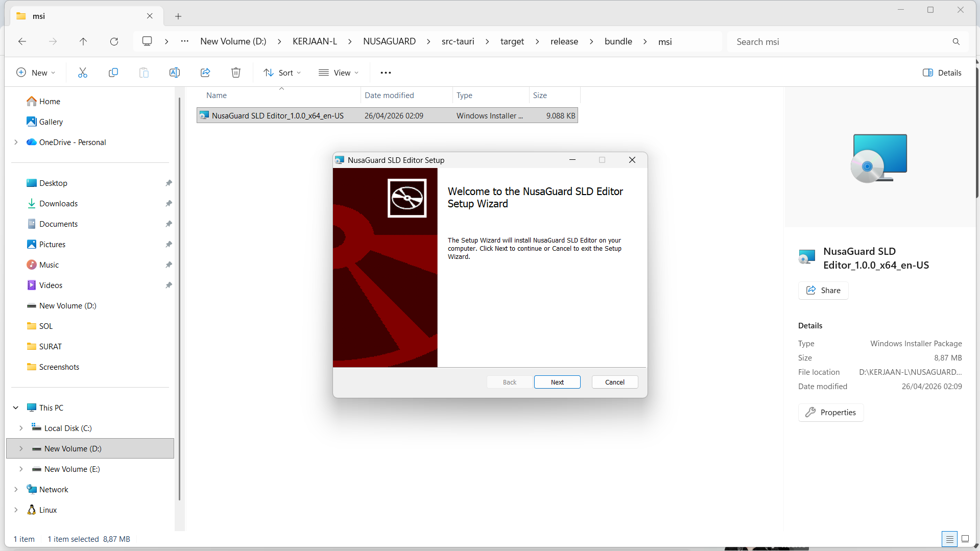This screenshot has height=551, width=980.
Task: Open the See more toolbar menu
Action: (386, 73)
